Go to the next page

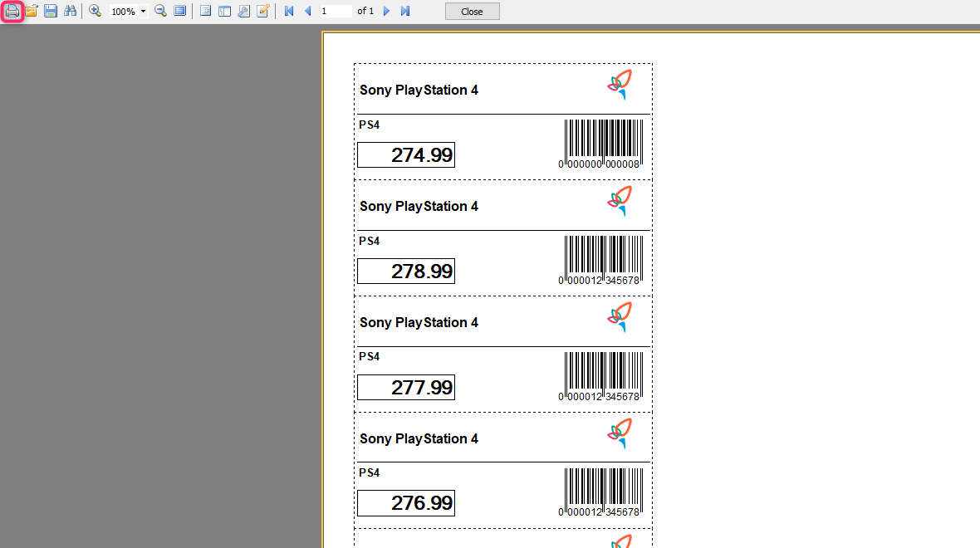[x=386, y=12]
